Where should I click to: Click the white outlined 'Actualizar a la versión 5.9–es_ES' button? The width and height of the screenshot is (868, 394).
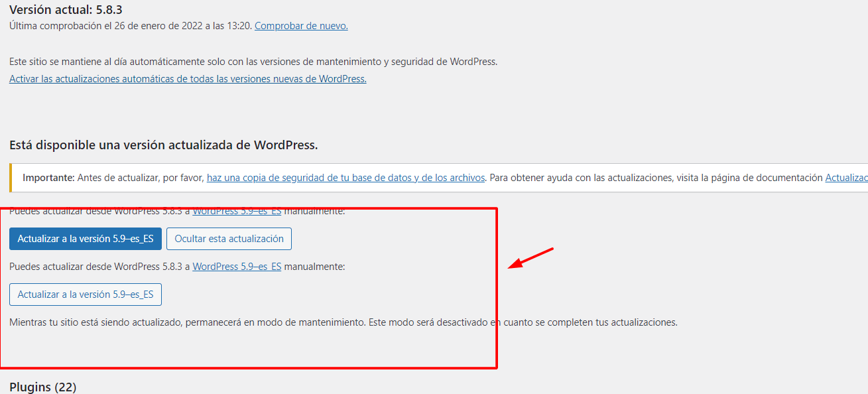click(x=86, y=295)
